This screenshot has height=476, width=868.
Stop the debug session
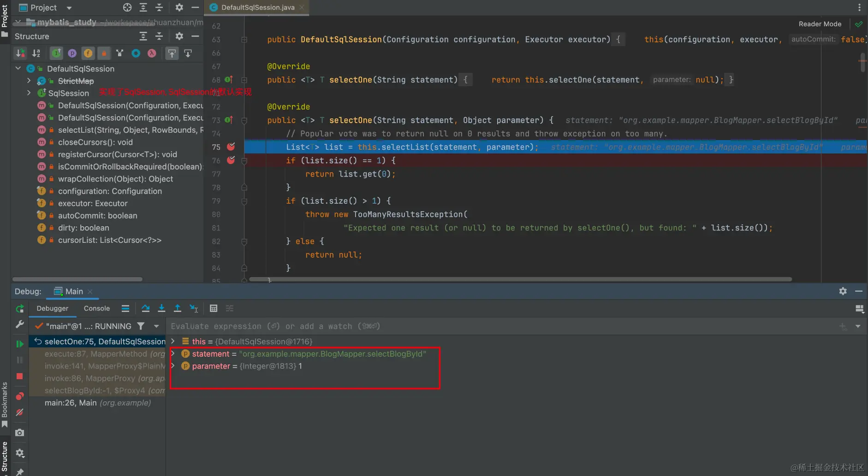point(20,376)
